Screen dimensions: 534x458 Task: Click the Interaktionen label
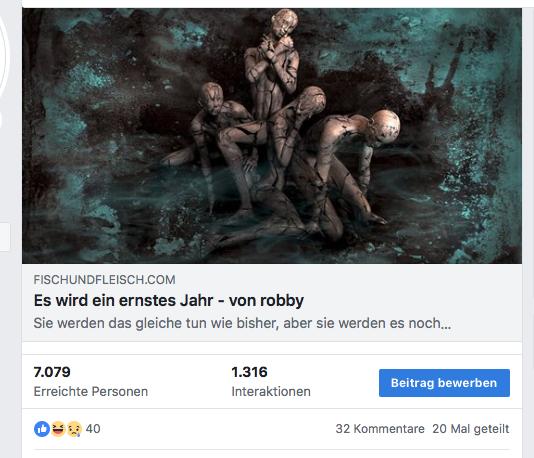pos(271,392)
